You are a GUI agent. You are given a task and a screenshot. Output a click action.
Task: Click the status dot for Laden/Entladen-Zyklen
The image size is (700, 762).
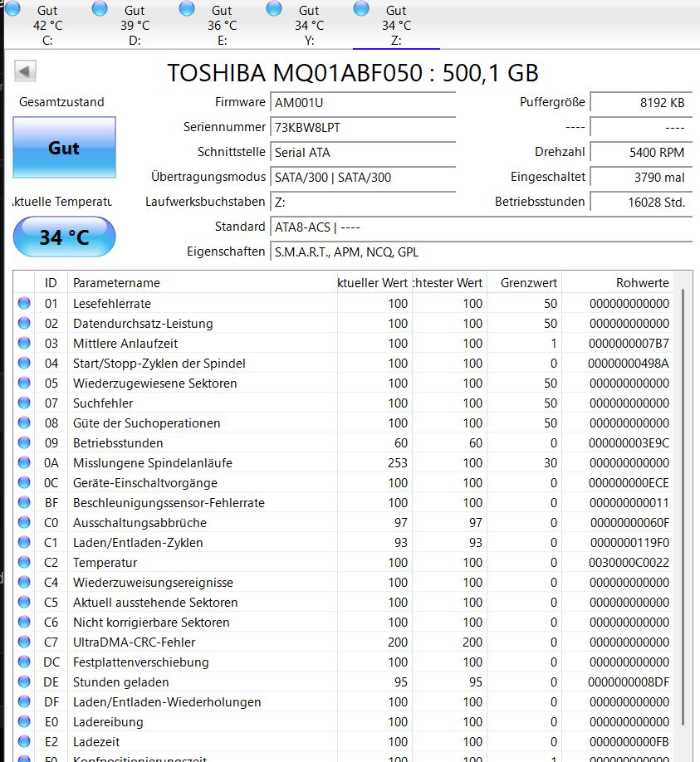click(24, 542)
